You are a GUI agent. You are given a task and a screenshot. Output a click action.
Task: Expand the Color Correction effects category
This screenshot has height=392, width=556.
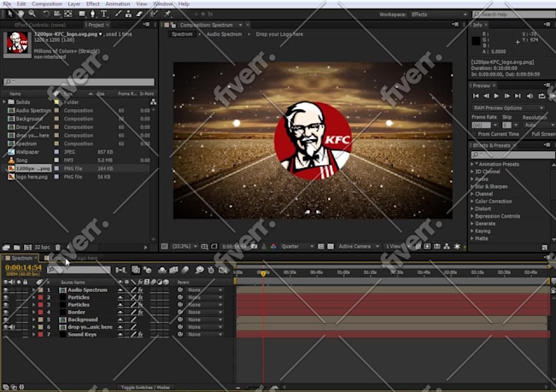coord(472,202)
